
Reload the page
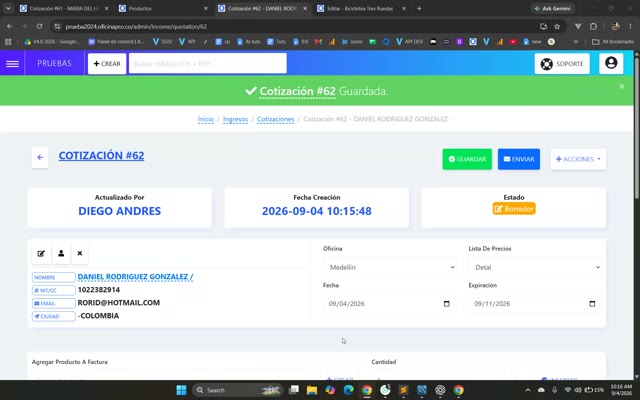(x=39, y=27)
